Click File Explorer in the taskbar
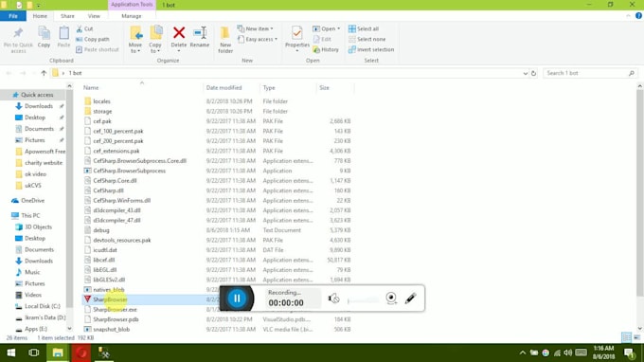This screenshot has width=644, height=362. click(58, 353)
